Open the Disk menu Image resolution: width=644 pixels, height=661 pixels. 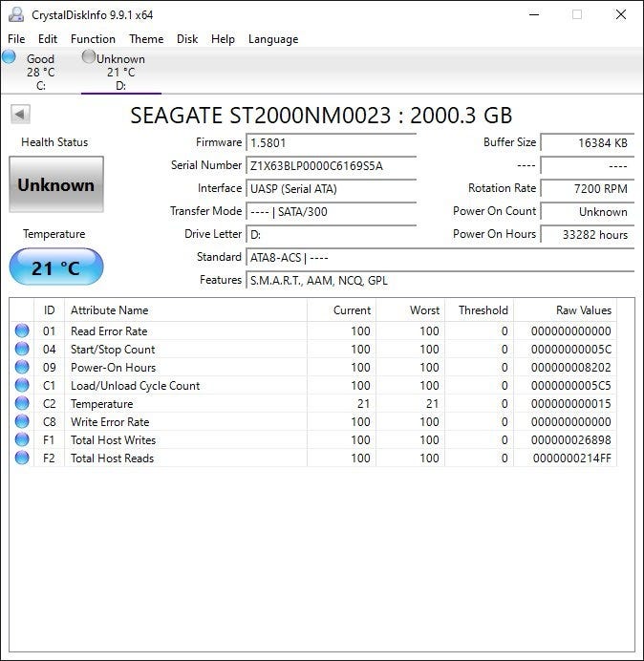(x=187, y=39)
